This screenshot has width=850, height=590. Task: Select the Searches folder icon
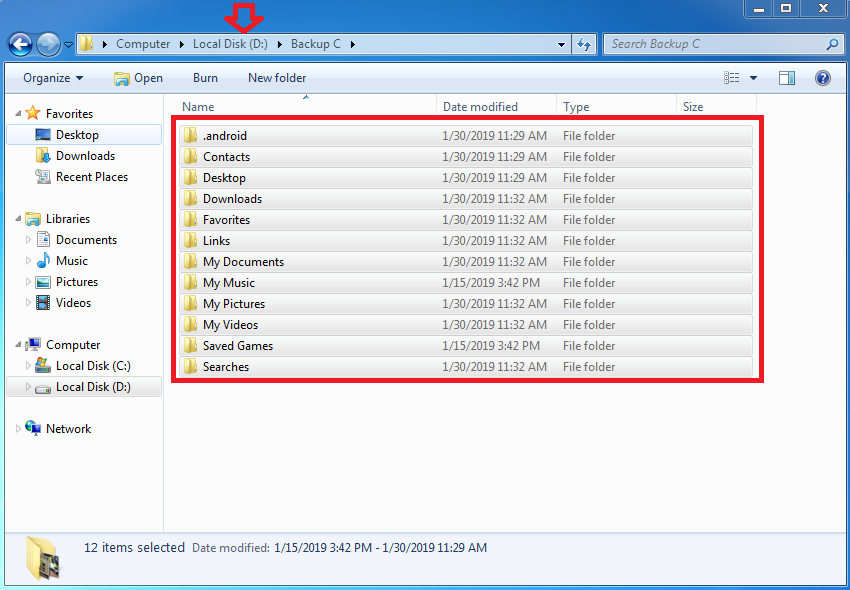[x=190, y=367]
